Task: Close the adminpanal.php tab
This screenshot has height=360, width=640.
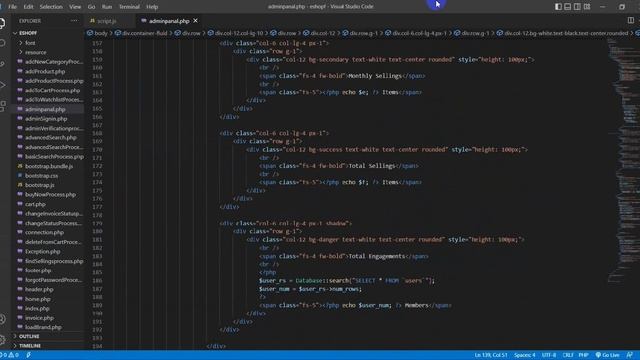Action: pos(196,20)
